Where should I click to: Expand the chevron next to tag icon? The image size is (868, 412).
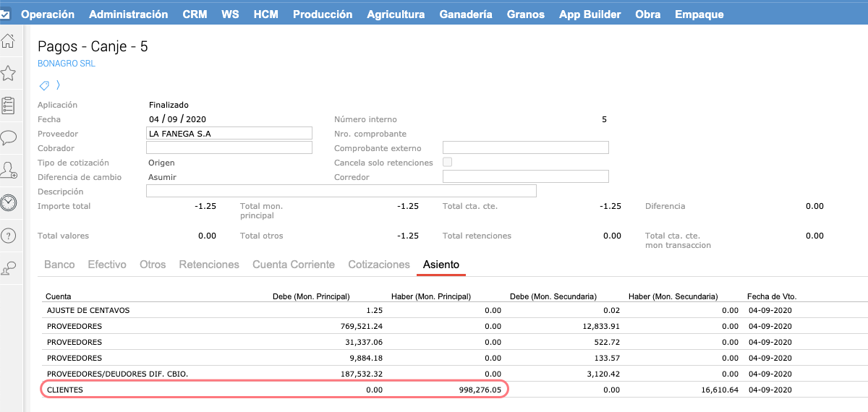click(58, 85)
